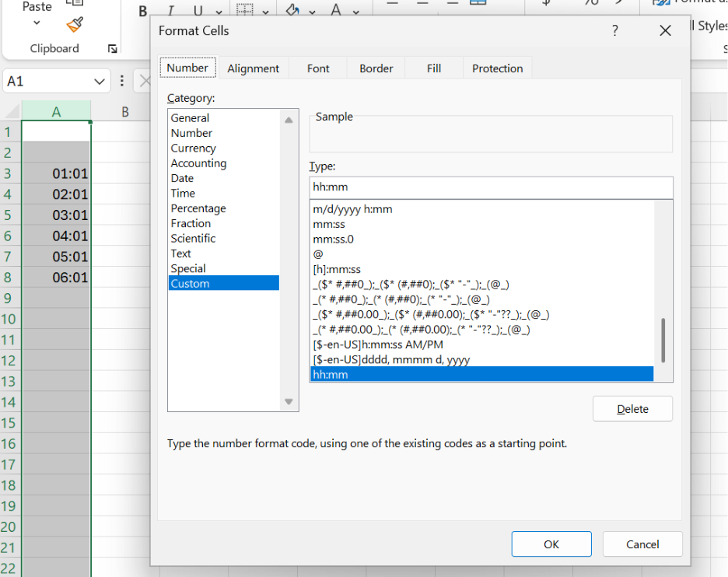Select the Scientific category
Screen dimensions: 728x577
tap(224, 238)
